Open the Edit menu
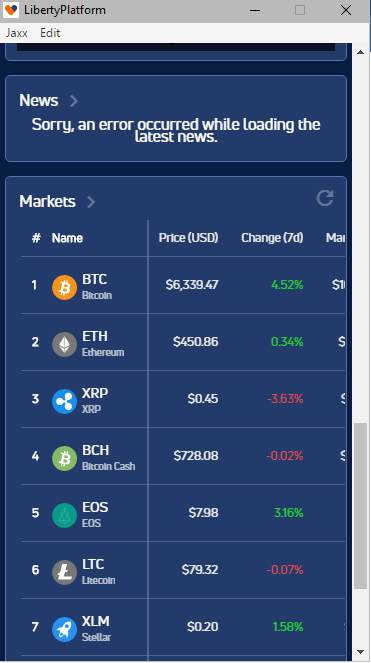The height and width of the screenshot is (663, 371). [50, 33]
